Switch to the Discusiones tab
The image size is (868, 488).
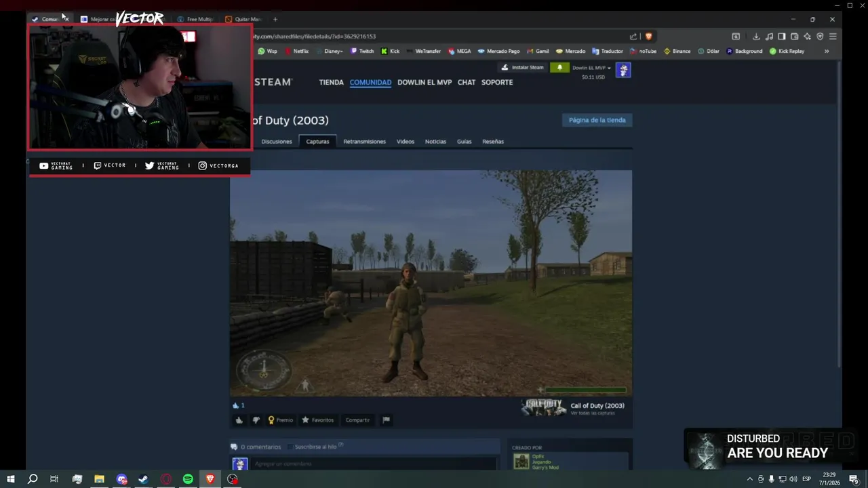click(277, 142)
